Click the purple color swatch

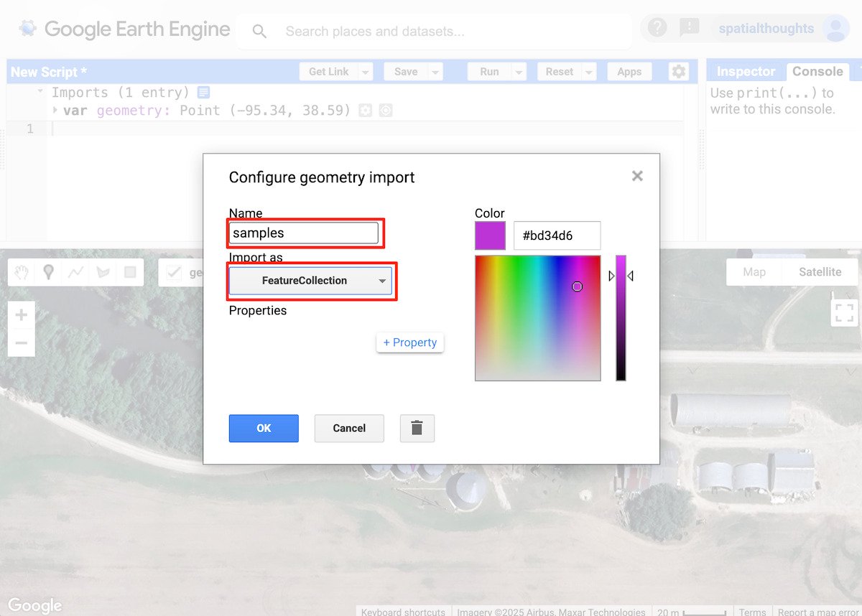[x=489, y=235]
